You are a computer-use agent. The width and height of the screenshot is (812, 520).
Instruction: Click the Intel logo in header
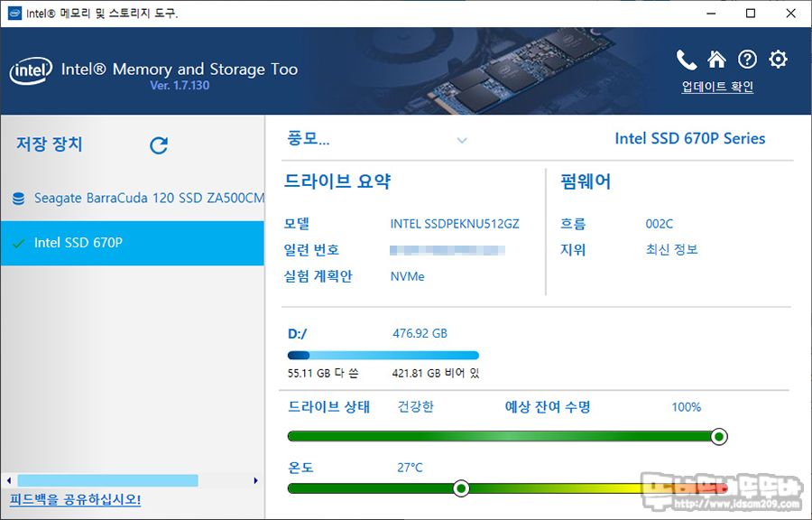31,71
